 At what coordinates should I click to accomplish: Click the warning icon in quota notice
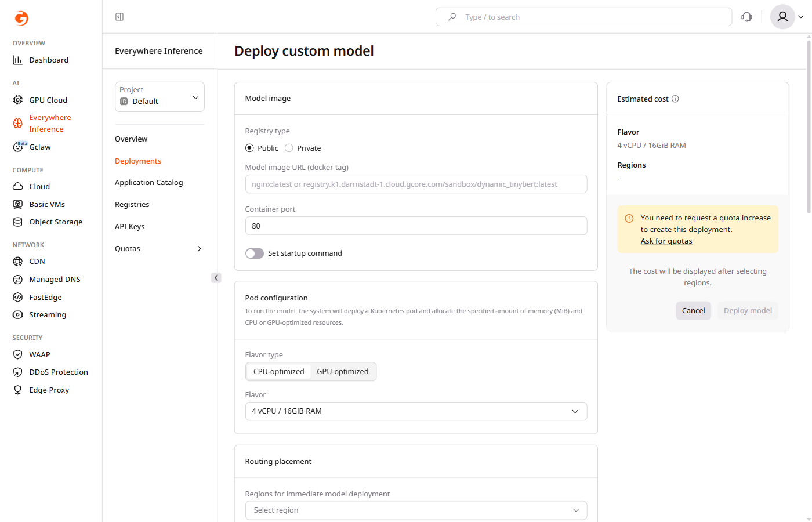(629, 219)
